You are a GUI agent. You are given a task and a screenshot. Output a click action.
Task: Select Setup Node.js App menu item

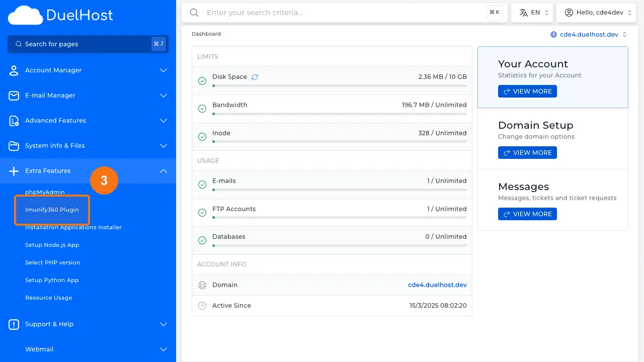[52, 245]
